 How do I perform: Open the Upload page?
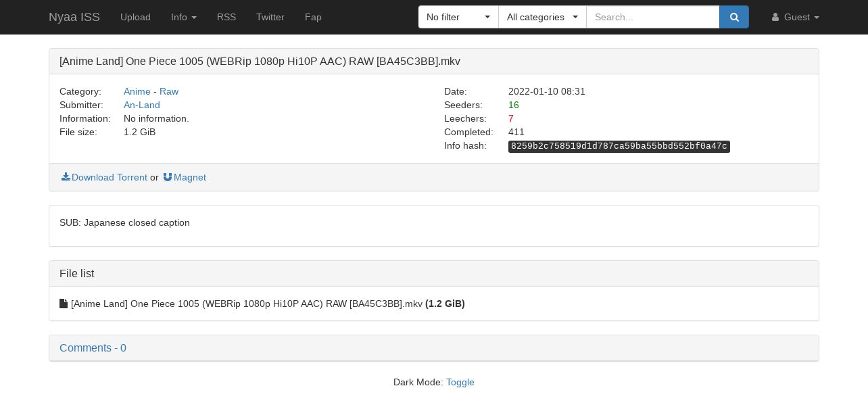135,17
